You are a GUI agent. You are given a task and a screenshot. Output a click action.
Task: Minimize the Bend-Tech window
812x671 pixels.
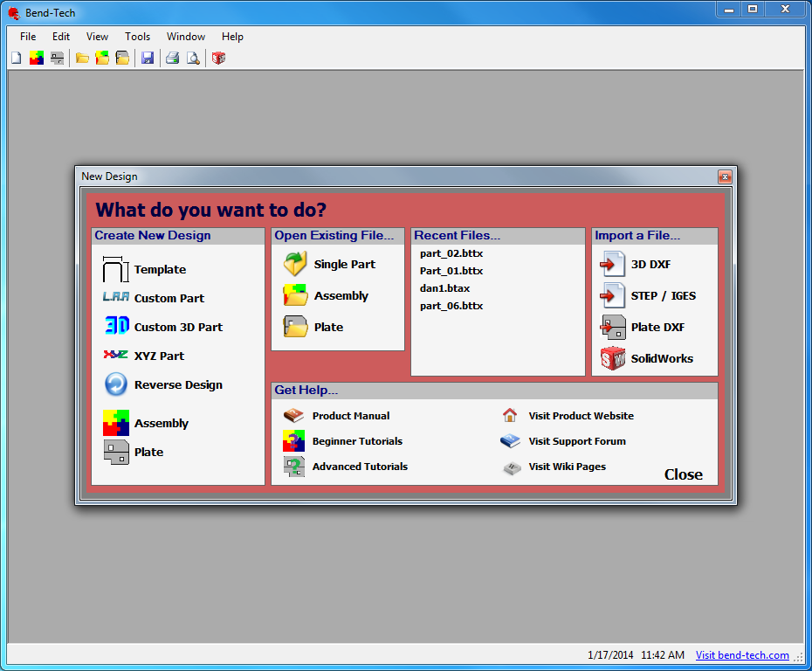pos(729,10)
